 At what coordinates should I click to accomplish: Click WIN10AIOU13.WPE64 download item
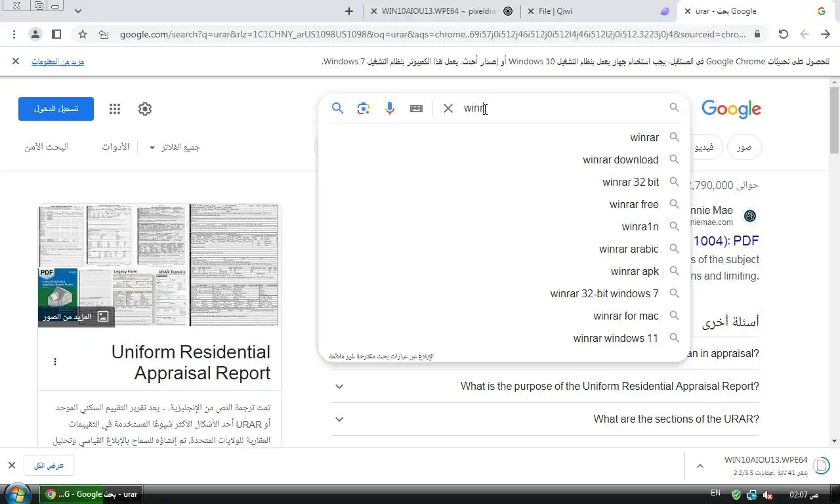click(766, 465)
